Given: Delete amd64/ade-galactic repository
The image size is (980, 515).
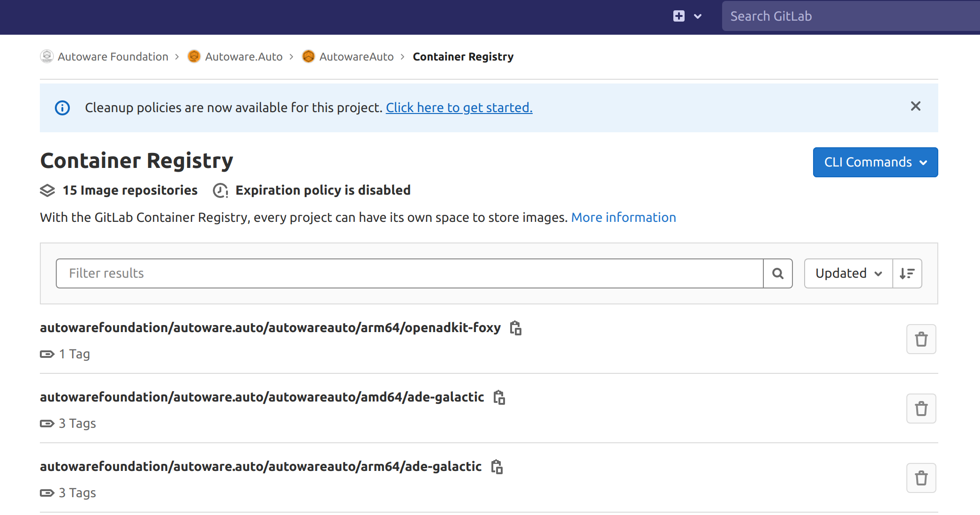Looking at the screenshot, I should tap(921, 409).
